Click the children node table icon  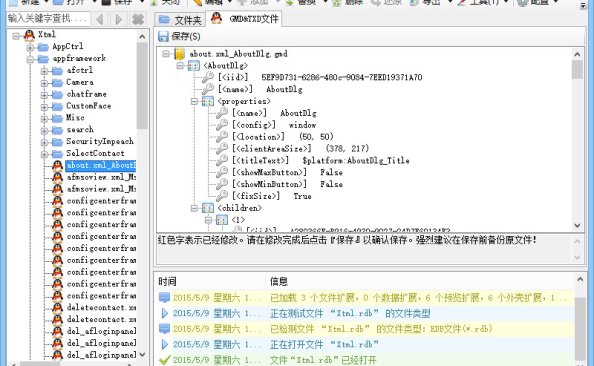208,208
